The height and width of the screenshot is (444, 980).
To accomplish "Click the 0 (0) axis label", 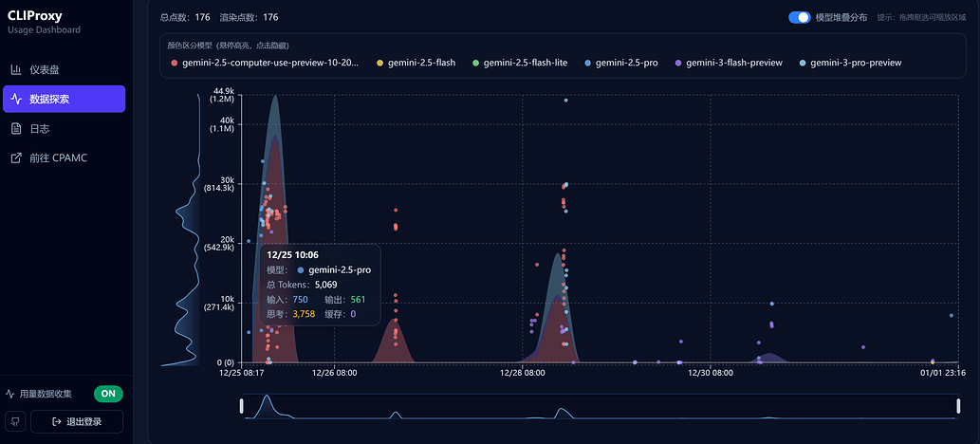I will (x=226, y=362).
